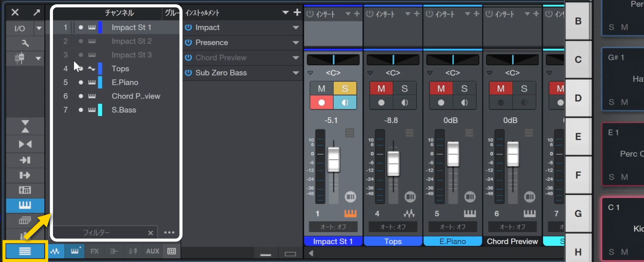Expand the Sub Zero Bass instrument dropdown
Screen dimensions: 644x262
[x=296, y=73]
